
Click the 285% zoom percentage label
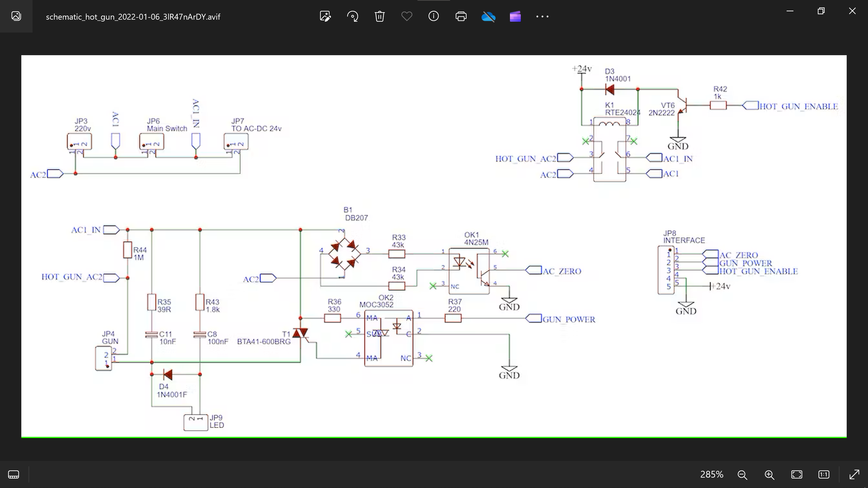tap(711, 474)
